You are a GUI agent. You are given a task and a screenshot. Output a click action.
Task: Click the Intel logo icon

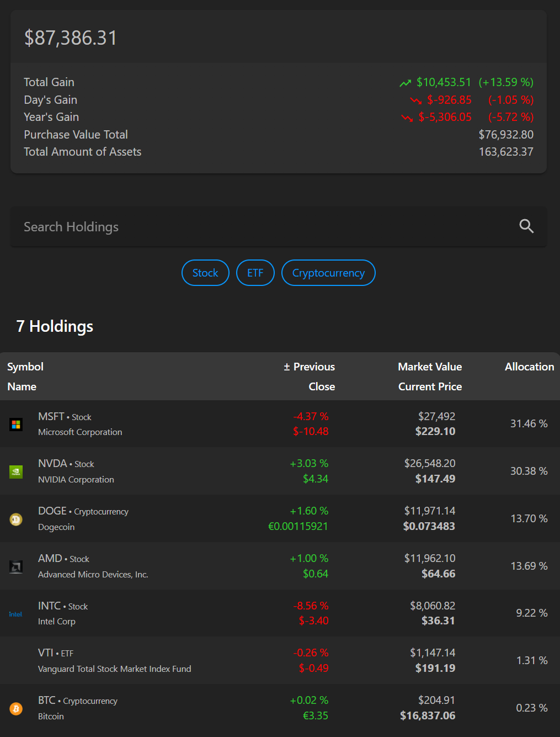click(x=15, y=614)
